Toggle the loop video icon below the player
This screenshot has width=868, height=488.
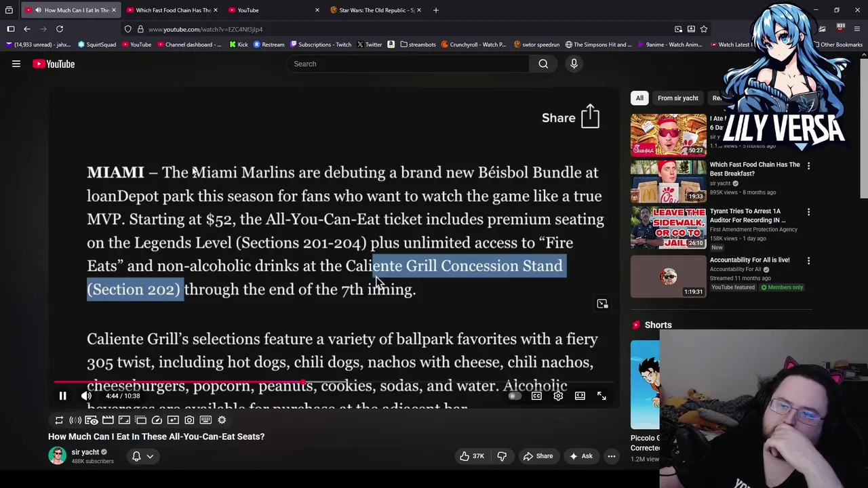59,420
